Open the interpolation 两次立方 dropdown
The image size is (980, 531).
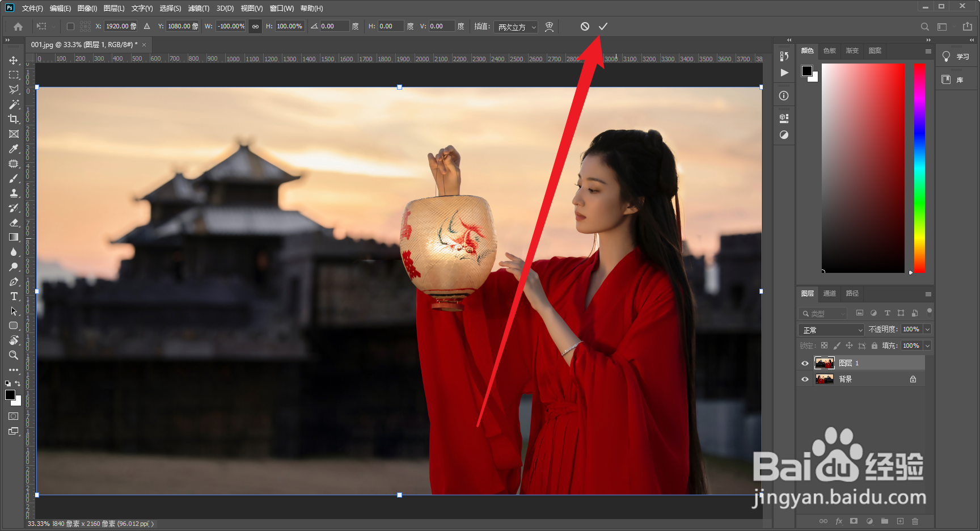pyautogui.click(x=516, y=27)
